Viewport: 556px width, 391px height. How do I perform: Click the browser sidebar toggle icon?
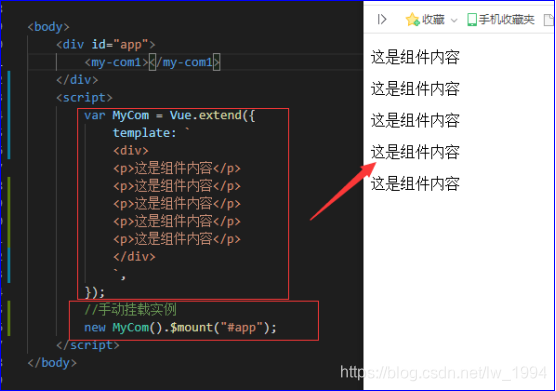[382, 19]
